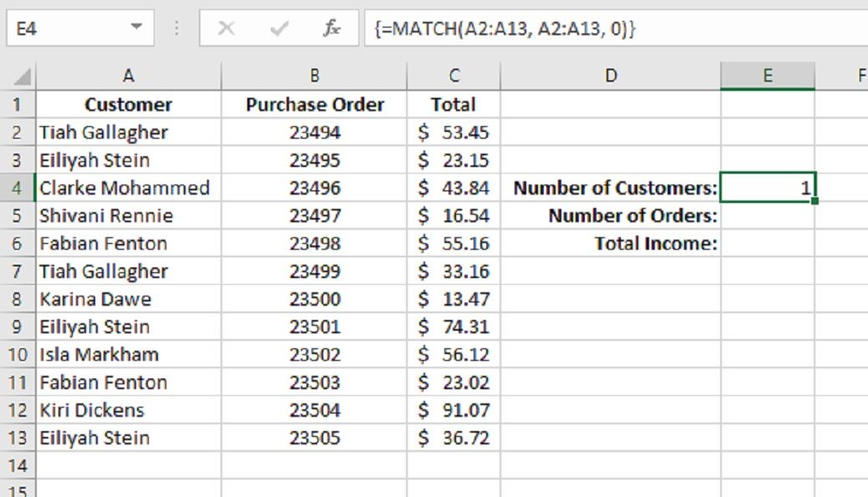Click the Purchase Order header cell
Viewport: 868px width, 497px height.
click(314, 104)
